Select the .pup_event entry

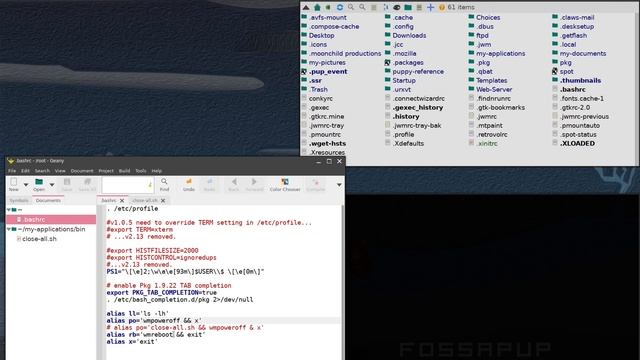[324, 71]
